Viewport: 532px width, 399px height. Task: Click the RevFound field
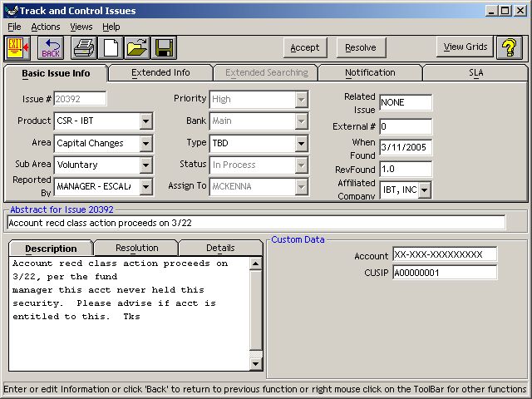click(406, 169)
